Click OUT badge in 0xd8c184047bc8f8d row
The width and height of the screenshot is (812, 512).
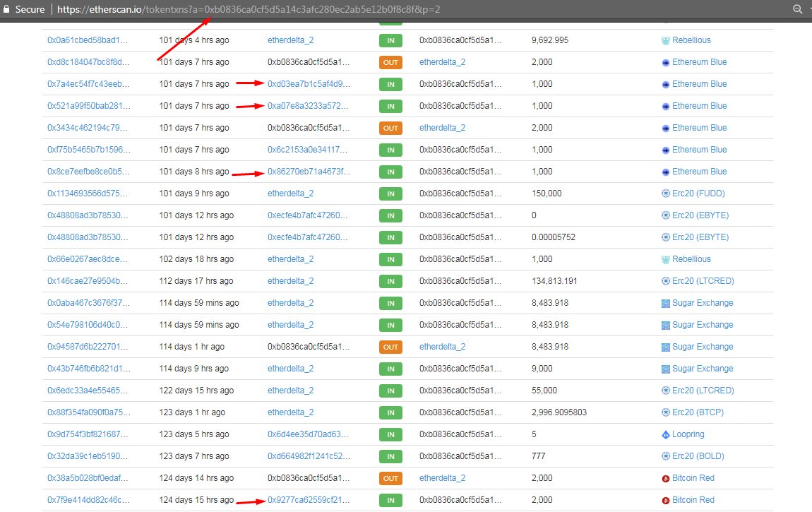tap(390, 63)
